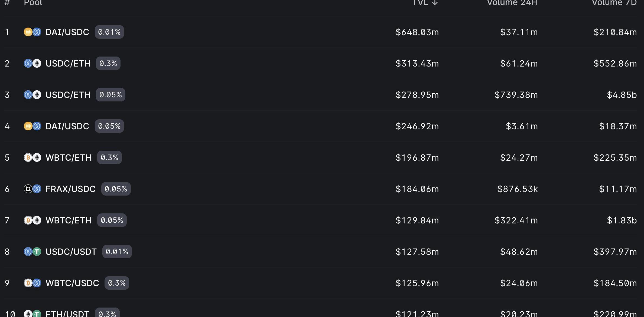Screen dimensions: 644x317
Task: Click the $4.85b 7D volume value
Action: (622, 95)
